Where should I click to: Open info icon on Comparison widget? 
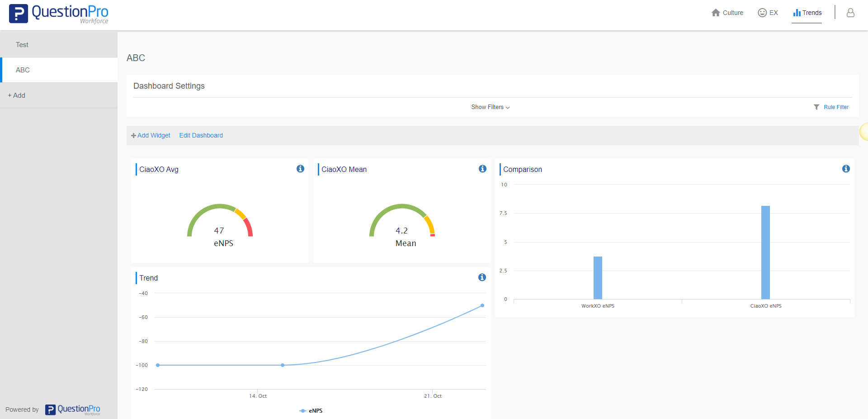click(x=846, y=169)
